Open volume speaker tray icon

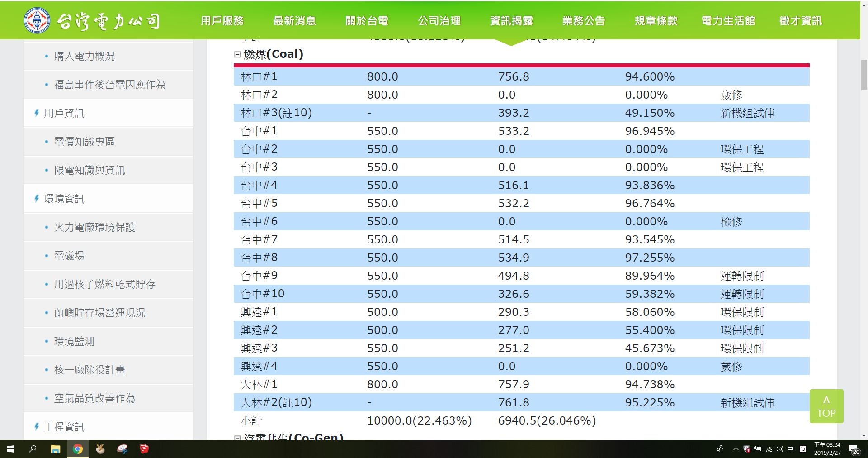(x=779, y=449)
